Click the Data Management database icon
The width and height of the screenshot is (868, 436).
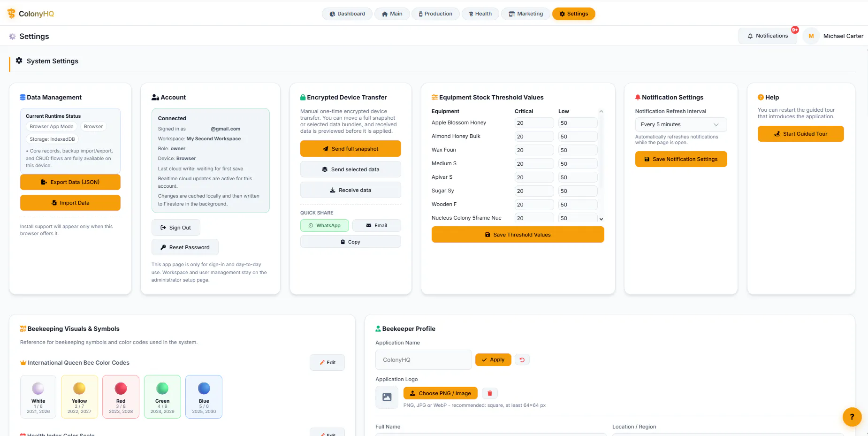pos(23,97)
